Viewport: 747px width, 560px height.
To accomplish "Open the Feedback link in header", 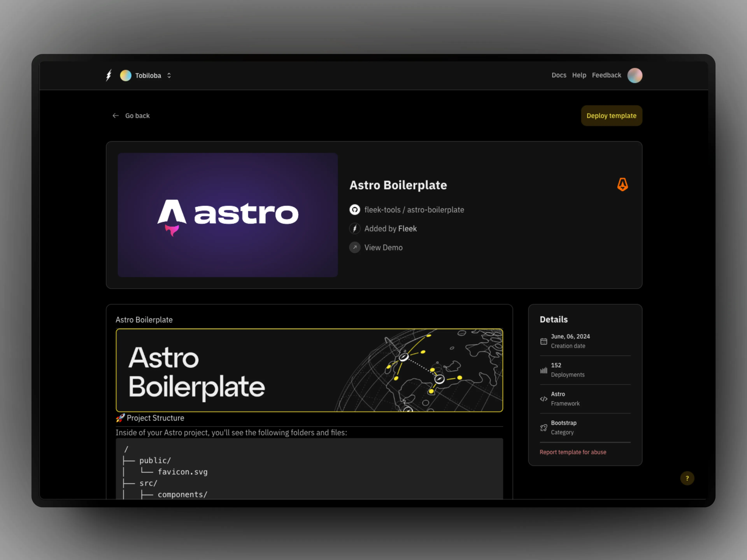I will click(607, 75).
